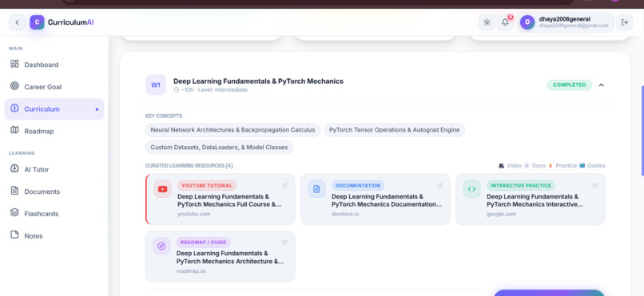Click the youtube.com source text
The image size is (644, 296).
[x=194, y=214]
